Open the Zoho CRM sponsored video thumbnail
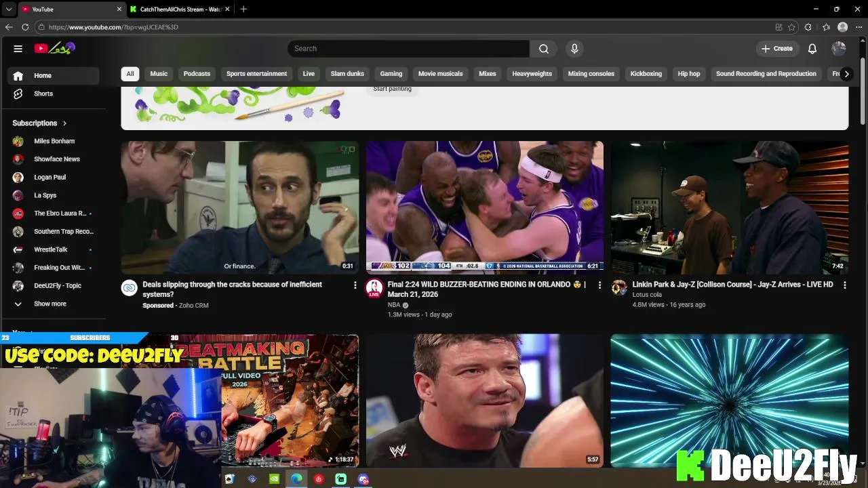This screenshot has width=868, height=488. pos(240,207)
